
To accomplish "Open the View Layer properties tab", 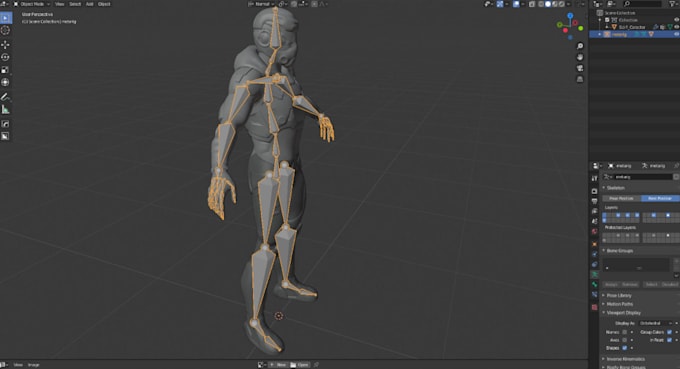I will coord(594,211).
